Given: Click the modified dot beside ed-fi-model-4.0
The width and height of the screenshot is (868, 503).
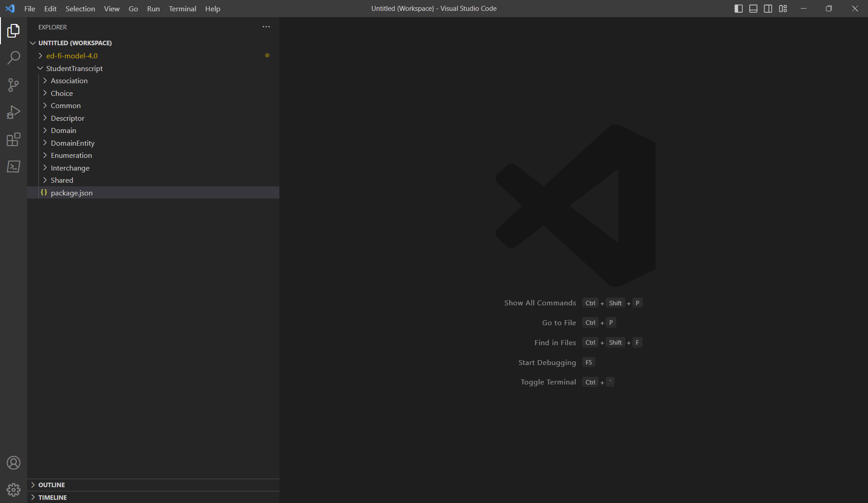Looking at the screenshot, I should (x=267, y=56).
